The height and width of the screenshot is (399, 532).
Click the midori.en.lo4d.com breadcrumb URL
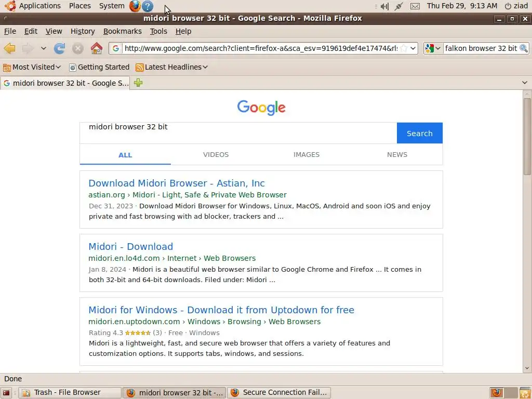[x=172, y=258]
